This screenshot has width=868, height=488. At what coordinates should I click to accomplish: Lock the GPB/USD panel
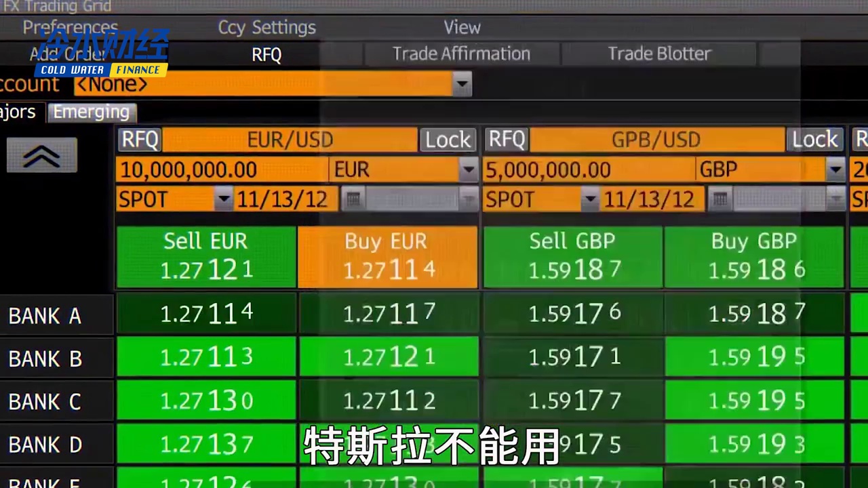click(814, 140)
